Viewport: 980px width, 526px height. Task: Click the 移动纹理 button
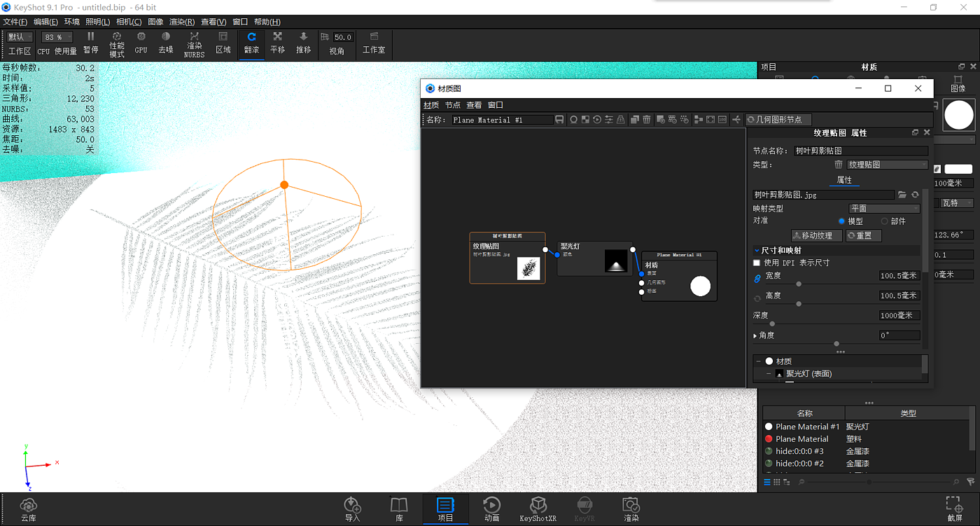pos(816,235)
